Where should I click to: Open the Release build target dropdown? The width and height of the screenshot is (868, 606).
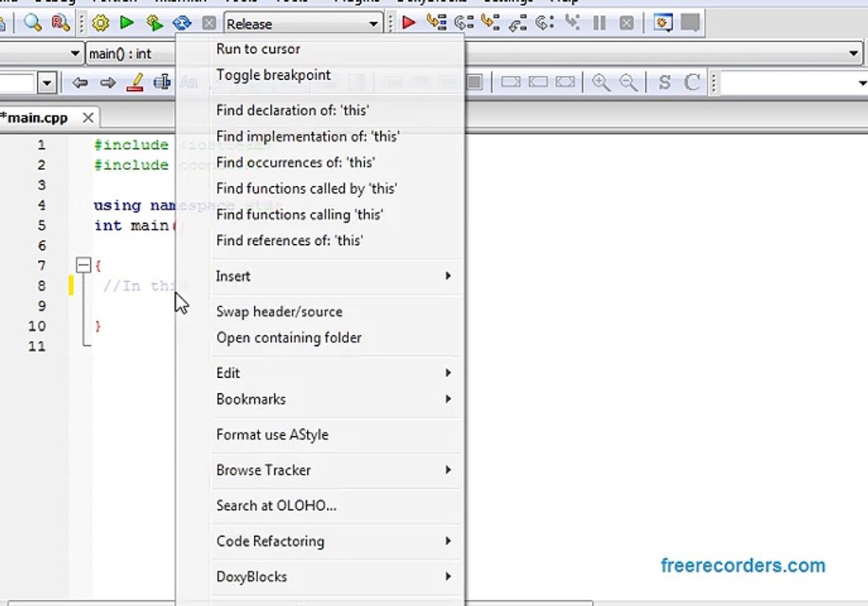[373, 24]
